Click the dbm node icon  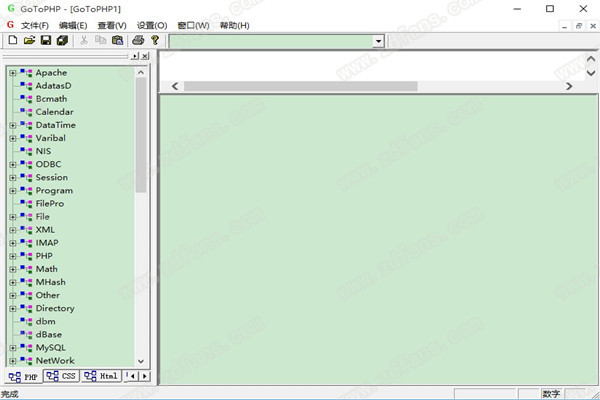pyautogui.click(x=26, y=321)
